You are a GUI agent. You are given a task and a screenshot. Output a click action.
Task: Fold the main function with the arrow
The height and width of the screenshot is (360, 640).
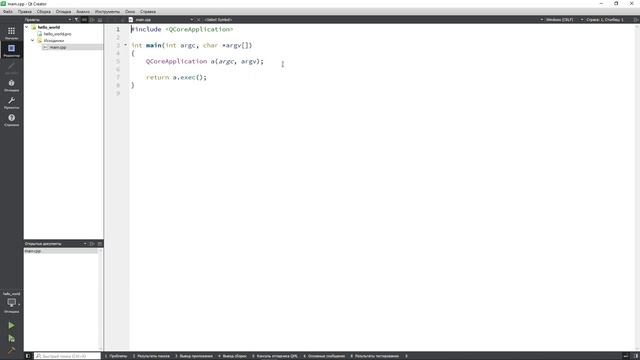pos(125,45)
